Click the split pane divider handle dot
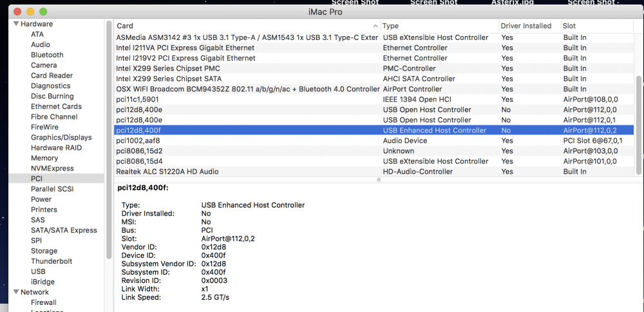Viewport: 644px width, 312px height. coord(379,179)
